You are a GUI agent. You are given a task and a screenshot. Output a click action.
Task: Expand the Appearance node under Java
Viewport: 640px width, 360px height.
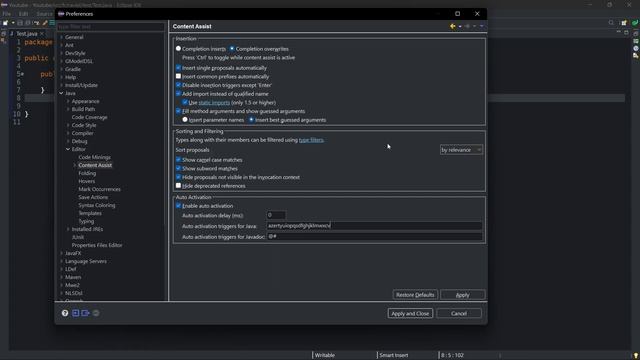[68, 101]
